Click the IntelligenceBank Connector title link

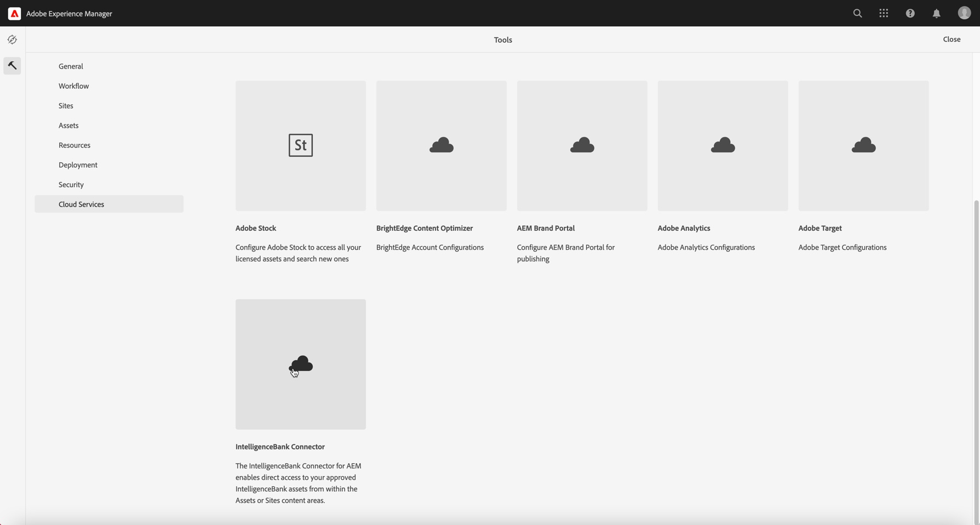tap(280, 447)
